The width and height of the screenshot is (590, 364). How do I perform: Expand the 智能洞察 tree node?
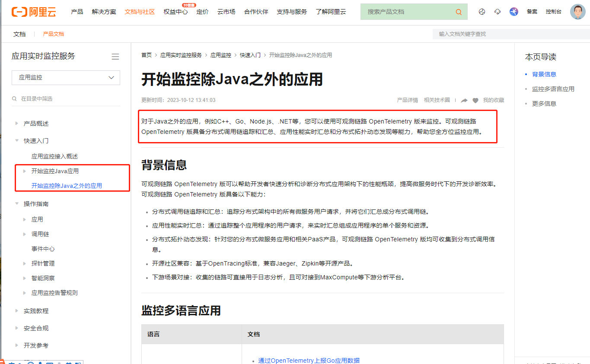click(25, 279)
